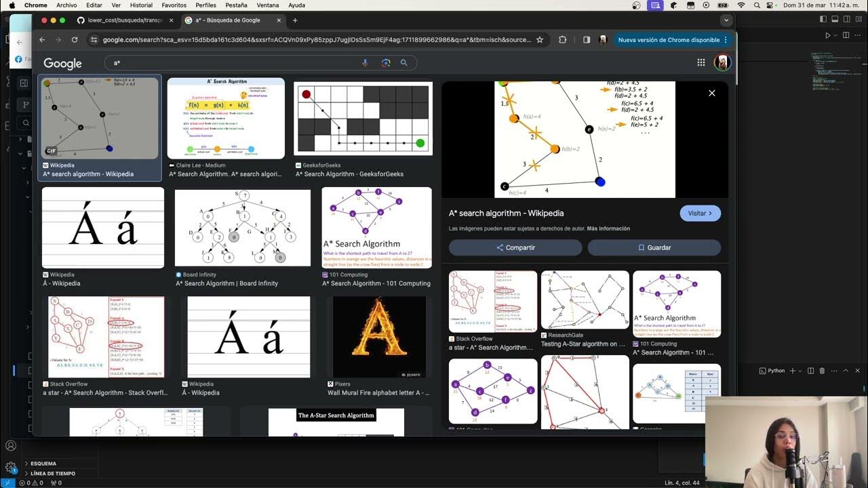The image size is (868, 488).
Task: Select the Pixers fire letter A thumbnail
Action: 379,337
